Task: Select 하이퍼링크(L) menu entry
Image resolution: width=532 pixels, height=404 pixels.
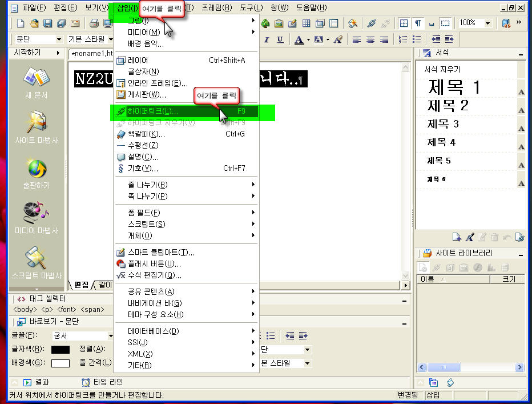Action: tap(187, 111)
